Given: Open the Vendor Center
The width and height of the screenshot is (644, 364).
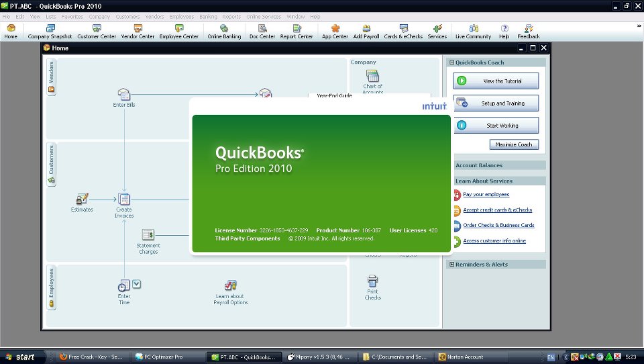Looking at the screenshot, I should pos(138,32).
